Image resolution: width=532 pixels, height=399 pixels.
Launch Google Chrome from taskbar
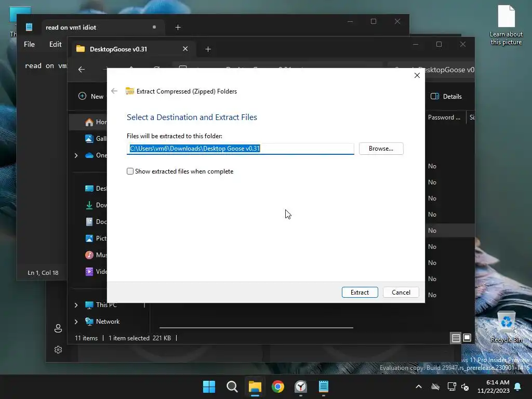click(278, 387)
